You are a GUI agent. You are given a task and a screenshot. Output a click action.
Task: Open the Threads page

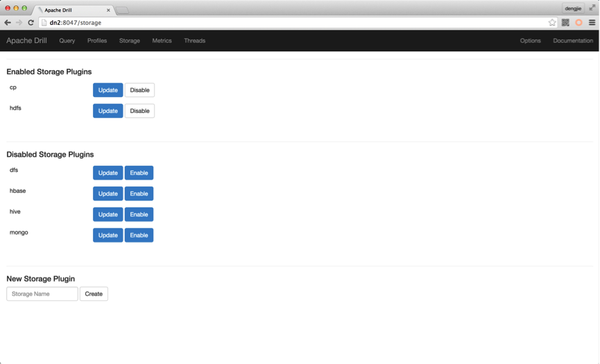(194, 40)
